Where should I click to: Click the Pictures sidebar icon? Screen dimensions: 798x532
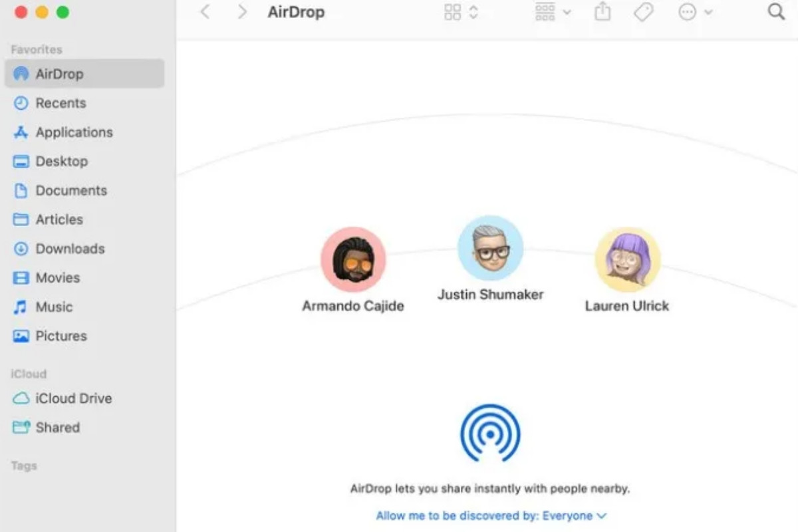point(21,336)
